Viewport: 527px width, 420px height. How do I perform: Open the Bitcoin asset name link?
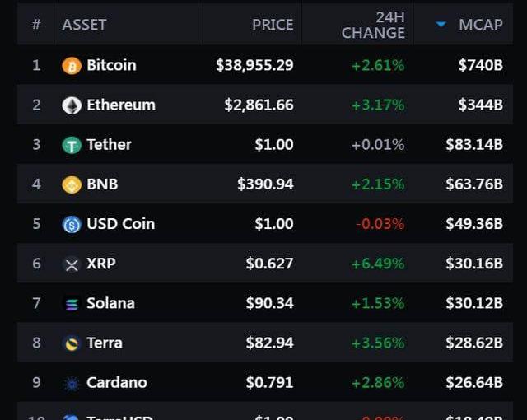tap(111, 65)
